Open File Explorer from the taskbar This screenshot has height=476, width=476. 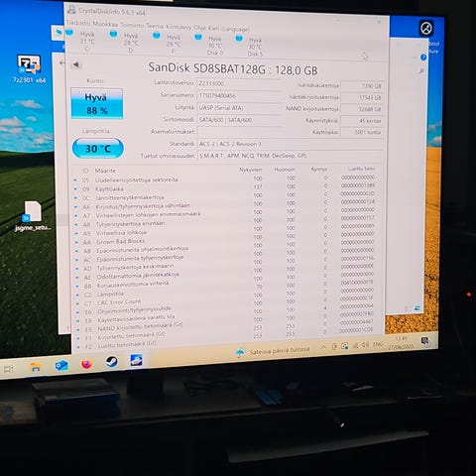point(36,367)
